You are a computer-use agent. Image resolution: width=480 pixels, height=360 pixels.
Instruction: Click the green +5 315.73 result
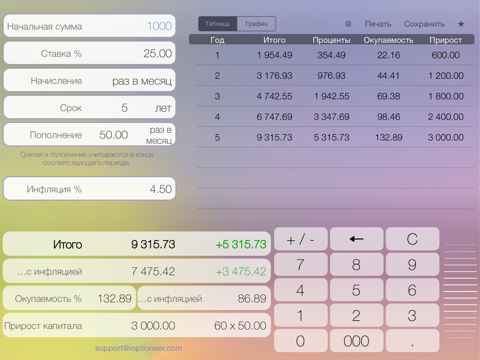coord(241,244)
